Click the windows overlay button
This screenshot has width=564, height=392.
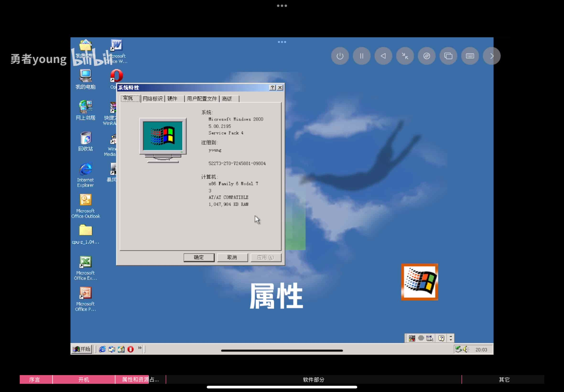pyautogui.click(x=448, y=56)
